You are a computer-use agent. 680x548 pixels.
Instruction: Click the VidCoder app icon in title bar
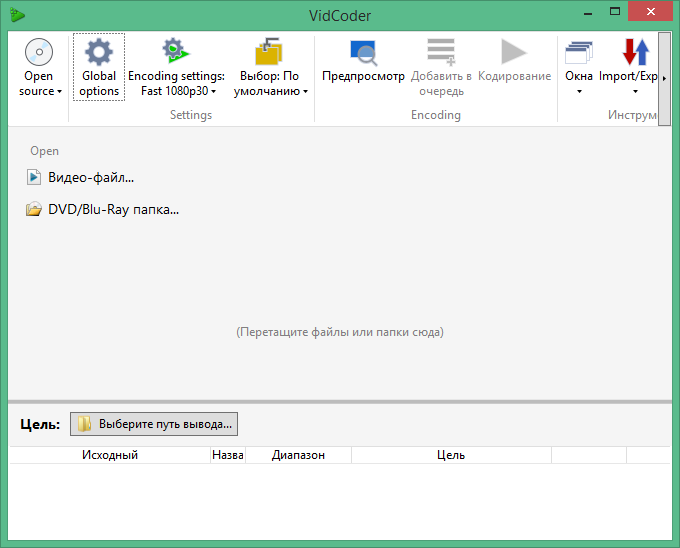(17, 15)
